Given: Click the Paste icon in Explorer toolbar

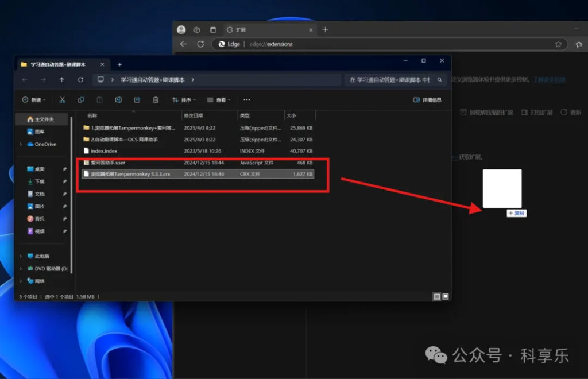Looking at the screenshot, I should tap(99, 100).
